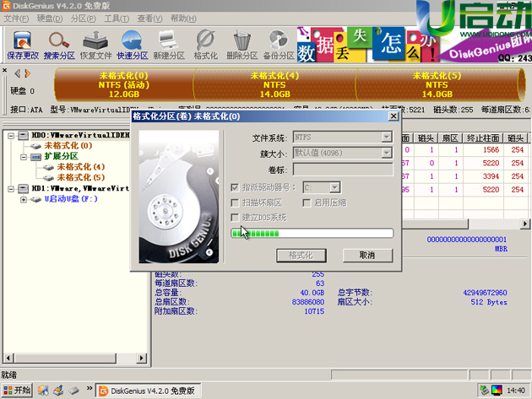Image resolution: width=532 pixels, height=399 pixels.
Task: Click the 14:40 system clock
Action: [516, 391]
